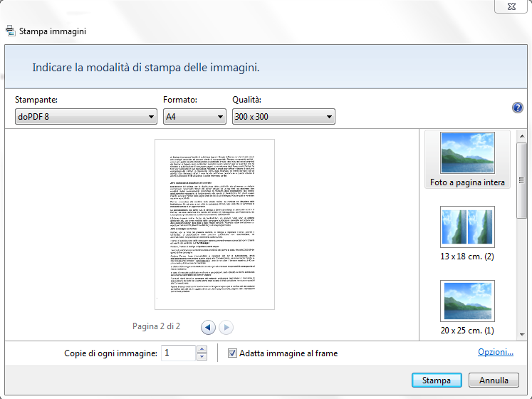The image size is (532, 399).
Task: Toggle Adatta immagine al frame checkbox
Action: [x=233, y=353]
